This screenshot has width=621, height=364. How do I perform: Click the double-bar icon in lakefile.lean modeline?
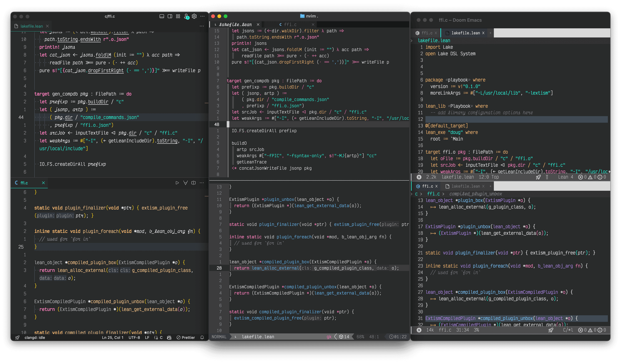[x=547, y=177]
